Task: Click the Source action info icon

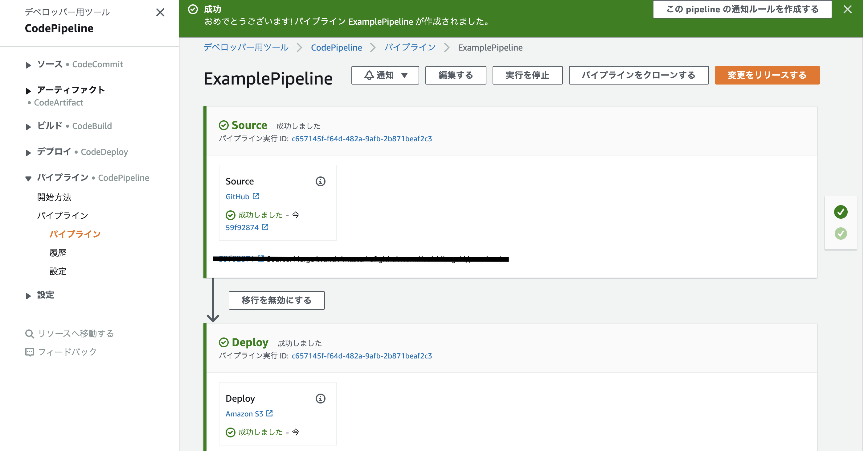Action: click(320, 181)
